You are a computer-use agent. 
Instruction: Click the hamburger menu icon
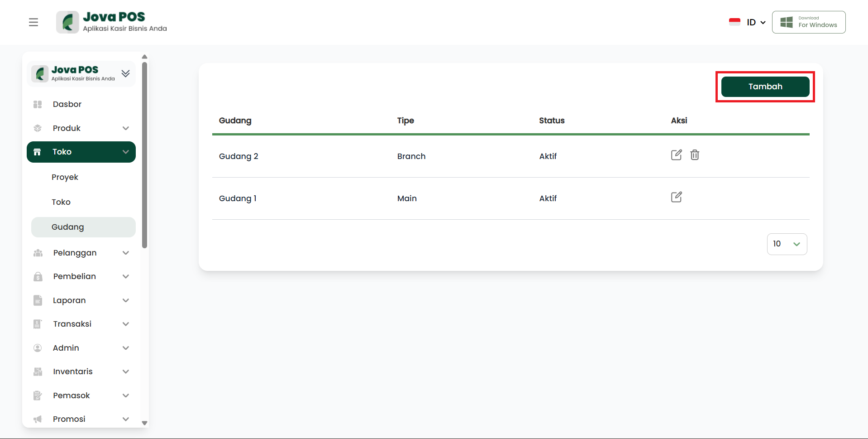pos(33,22)
